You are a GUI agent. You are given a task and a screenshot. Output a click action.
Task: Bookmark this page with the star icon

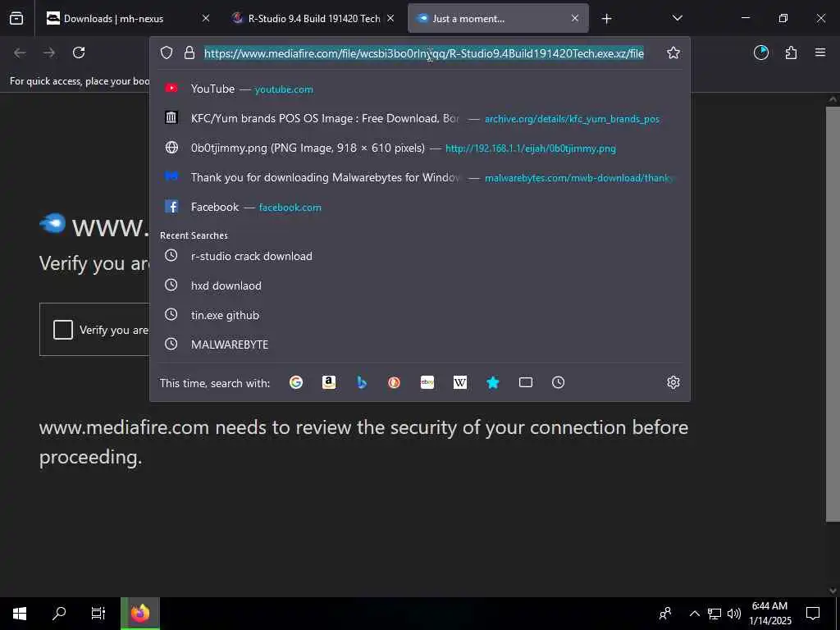673,52
